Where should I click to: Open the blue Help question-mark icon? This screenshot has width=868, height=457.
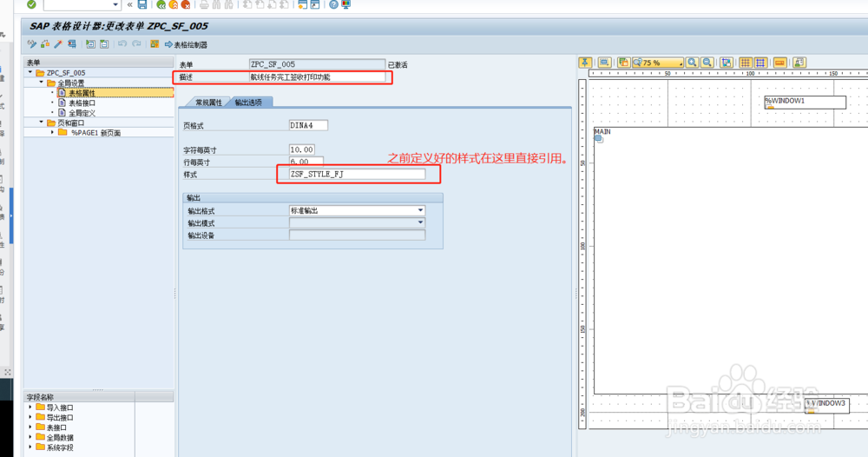tap(333, 4)
